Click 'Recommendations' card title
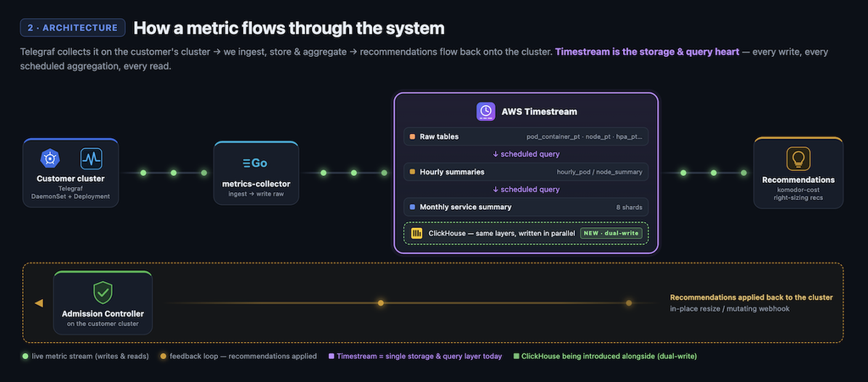The width and height of the screenshot is (868, 382). [798, 180]
